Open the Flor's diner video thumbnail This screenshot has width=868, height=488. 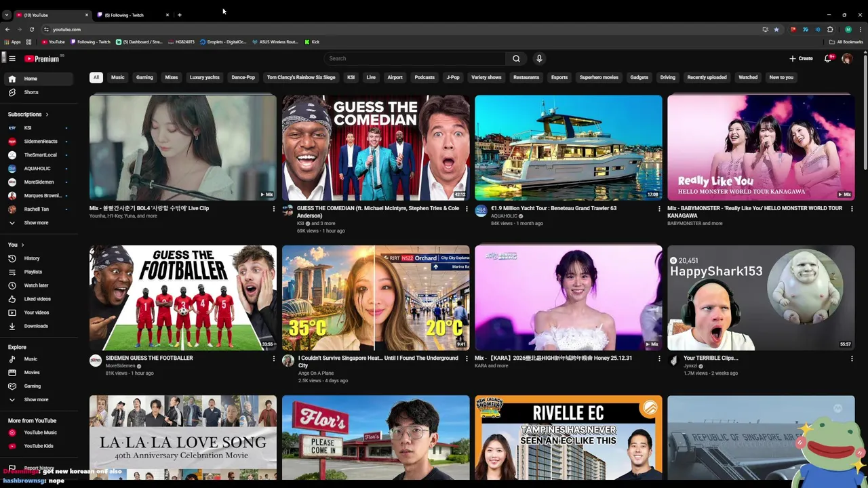coord(376,438)
